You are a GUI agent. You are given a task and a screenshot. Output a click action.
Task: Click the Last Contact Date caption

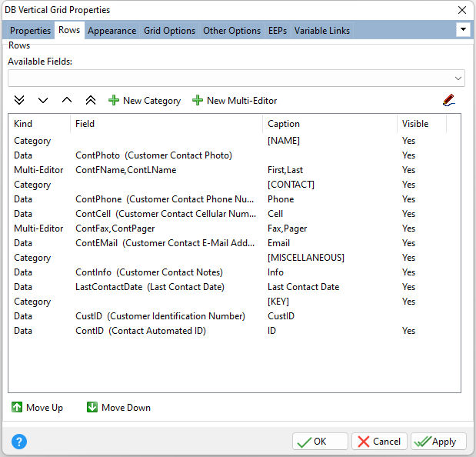pos(303,287)
